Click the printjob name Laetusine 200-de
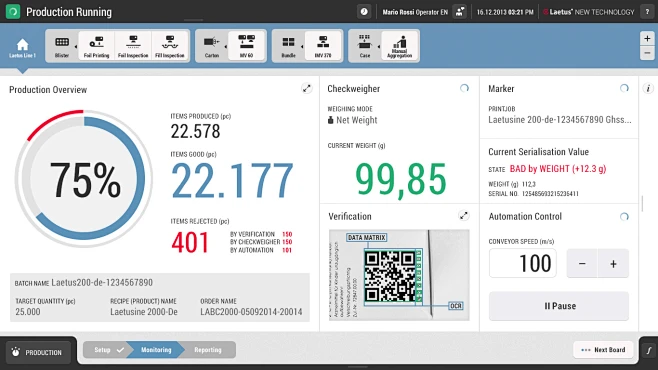Screen dimensions: 658x370 [559, 120]
